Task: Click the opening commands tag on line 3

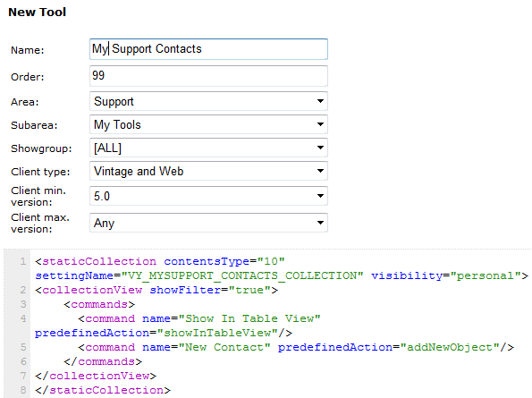Action: (x=99, y=304)
